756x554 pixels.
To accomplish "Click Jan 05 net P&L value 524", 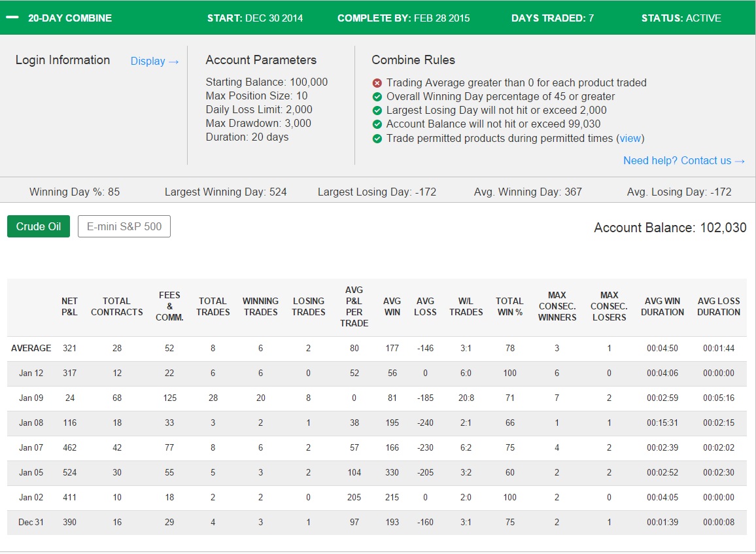I will tap(69, 472).
